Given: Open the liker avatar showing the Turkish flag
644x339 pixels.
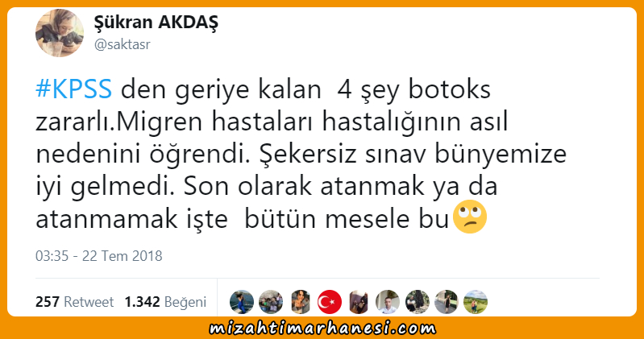Looking at the screenshot, I should tap(330, 302).
